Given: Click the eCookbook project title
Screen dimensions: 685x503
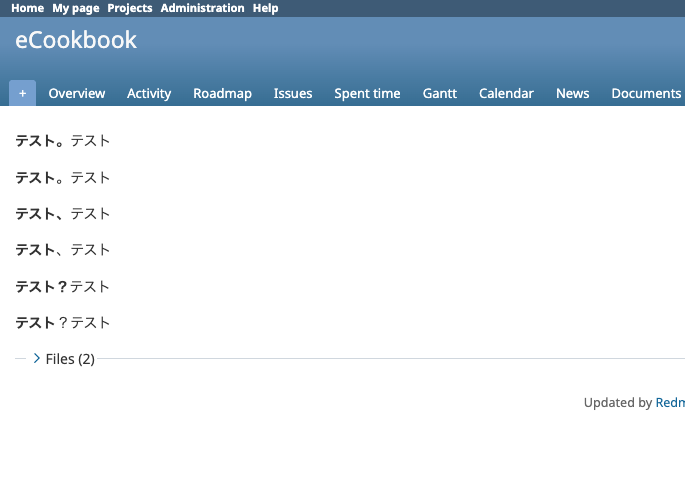Looking at the screenshot, I should point(76,41).
